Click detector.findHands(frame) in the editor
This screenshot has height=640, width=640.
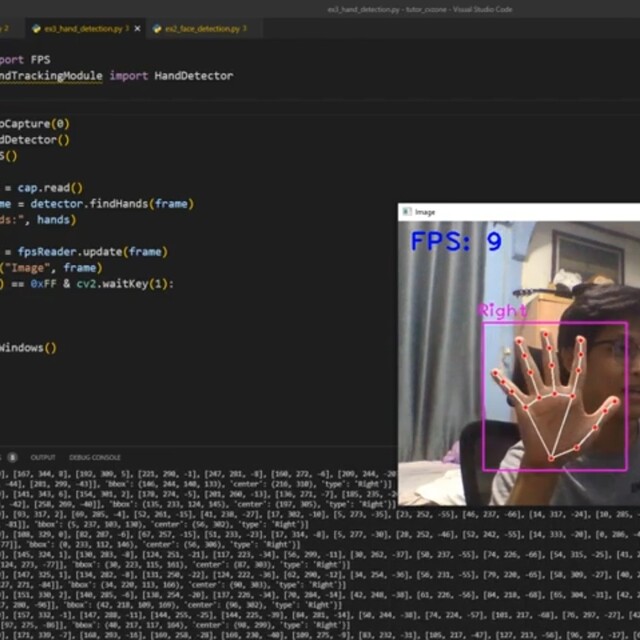(113, 203)
